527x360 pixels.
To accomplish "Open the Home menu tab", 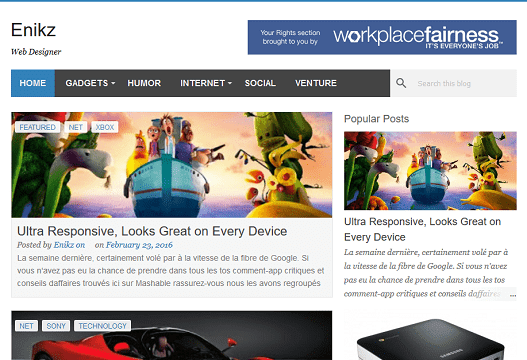I will click(x=33, y=83).
